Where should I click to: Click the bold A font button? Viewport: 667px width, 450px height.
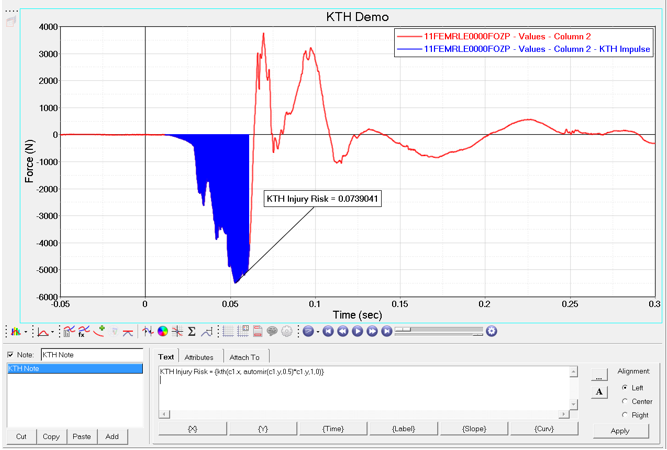point(599,392)
